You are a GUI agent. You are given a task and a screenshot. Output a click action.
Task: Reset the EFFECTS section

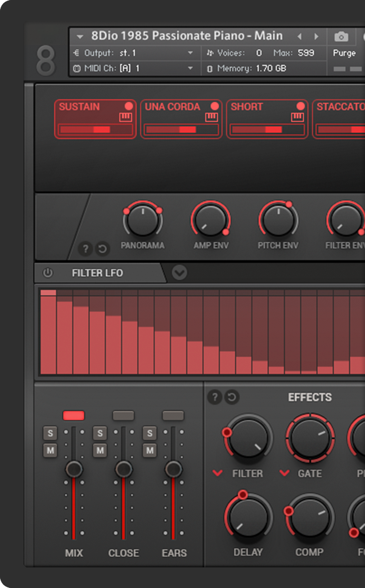pos(232,397)
